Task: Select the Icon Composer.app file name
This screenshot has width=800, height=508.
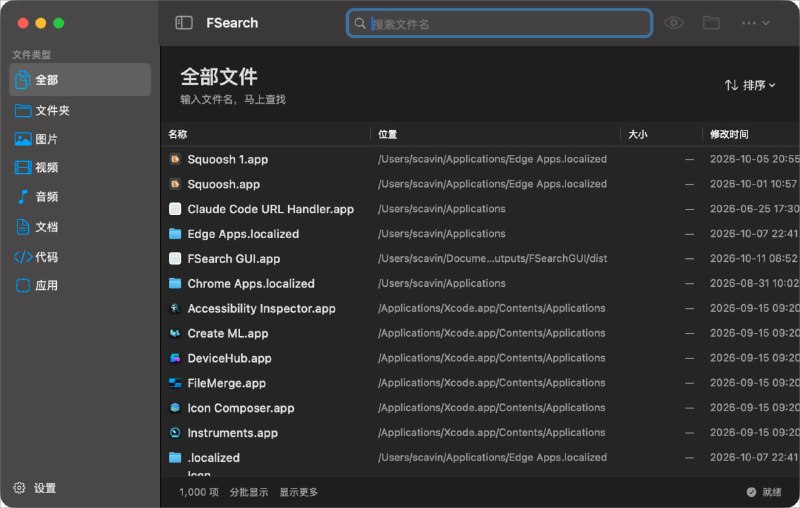Action: (241, 408)
